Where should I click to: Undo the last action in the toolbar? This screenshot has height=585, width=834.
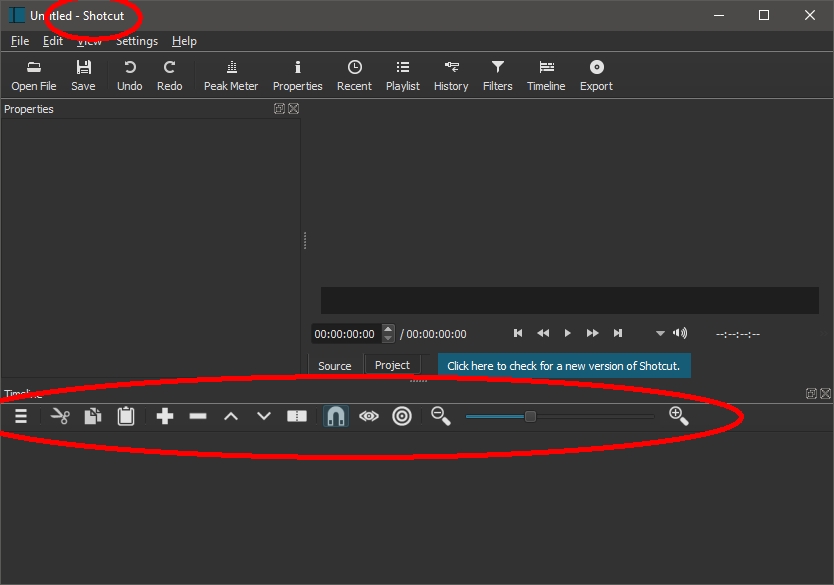tap(129, 76)
